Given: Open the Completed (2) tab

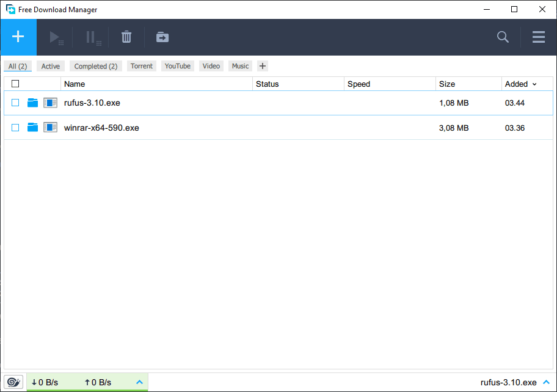Looking at the screenshot, I should [x=96, y=66].
